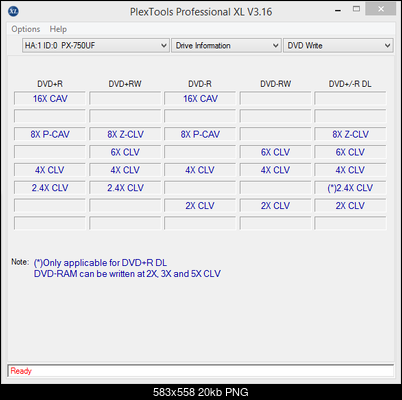402x400 pixels.
Task: Open the DVD Write dropdown
Action: click(338, 45)
